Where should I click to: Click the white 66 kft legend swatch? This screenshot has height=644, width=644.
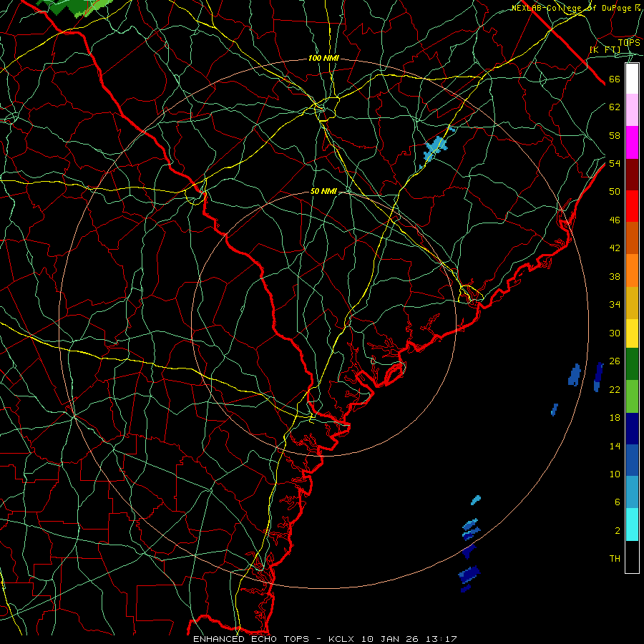[632, 79]
